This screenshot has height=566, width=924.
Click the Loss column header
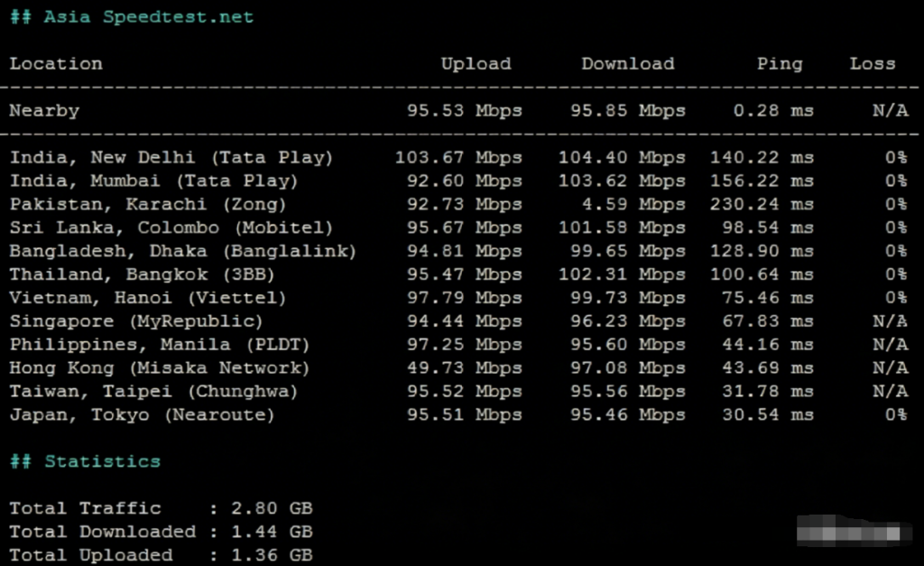click(x=872, y=64)
